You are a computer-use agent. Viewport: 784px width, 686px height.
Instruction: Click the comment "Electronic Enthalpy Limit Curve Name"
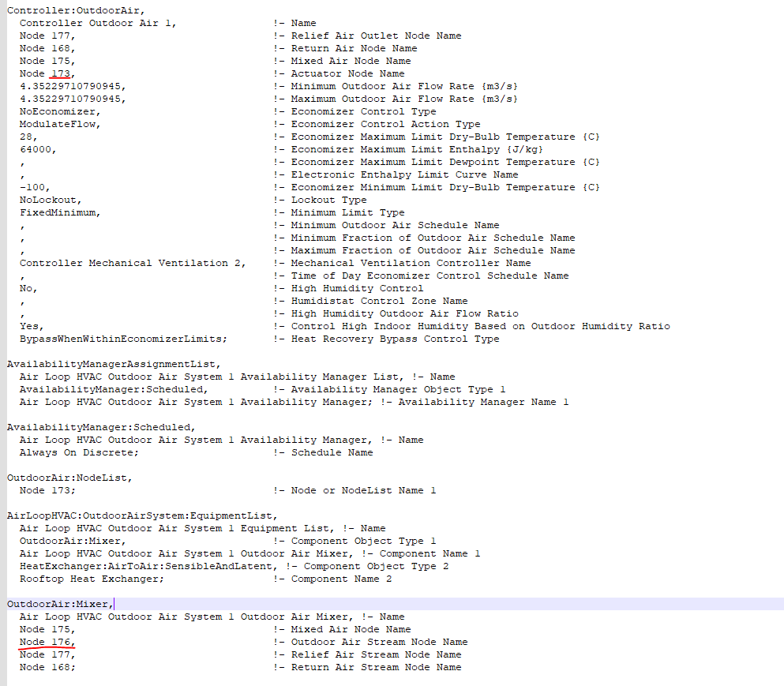(x=404, y=174)
